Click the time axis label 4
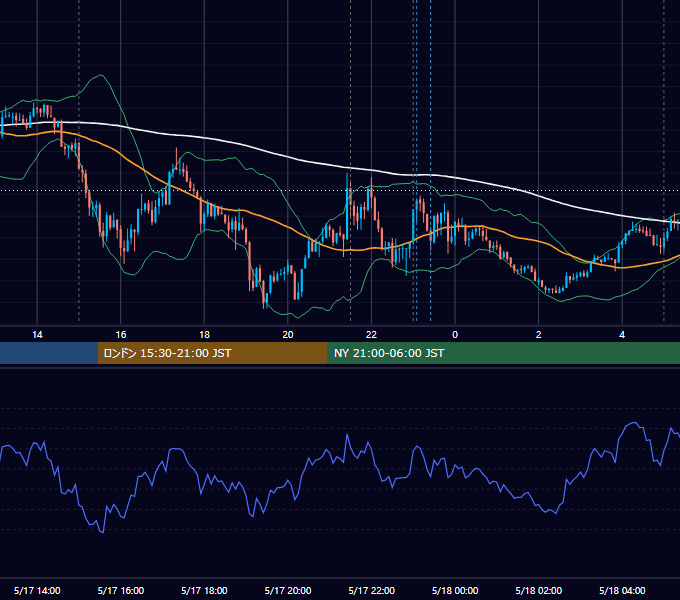Image resolution: width=680 pixels, height=600 pixels. point(622,335)
